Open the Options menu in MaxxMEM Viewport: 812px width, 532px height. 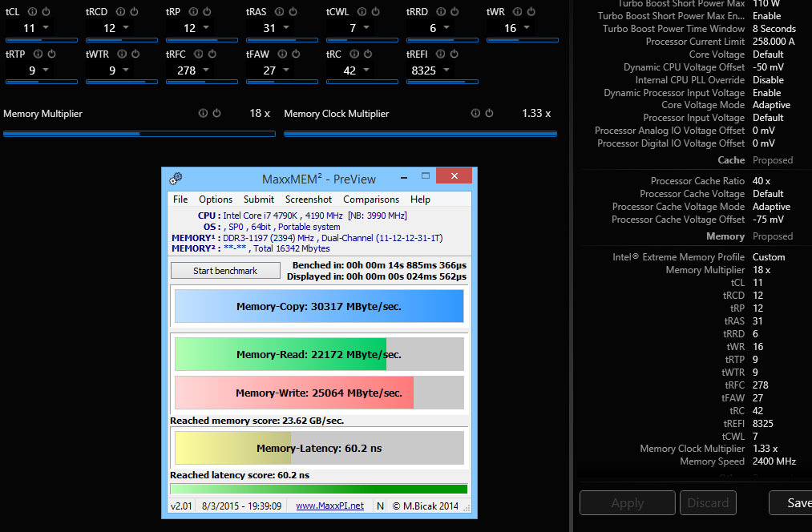click(216, 199)
